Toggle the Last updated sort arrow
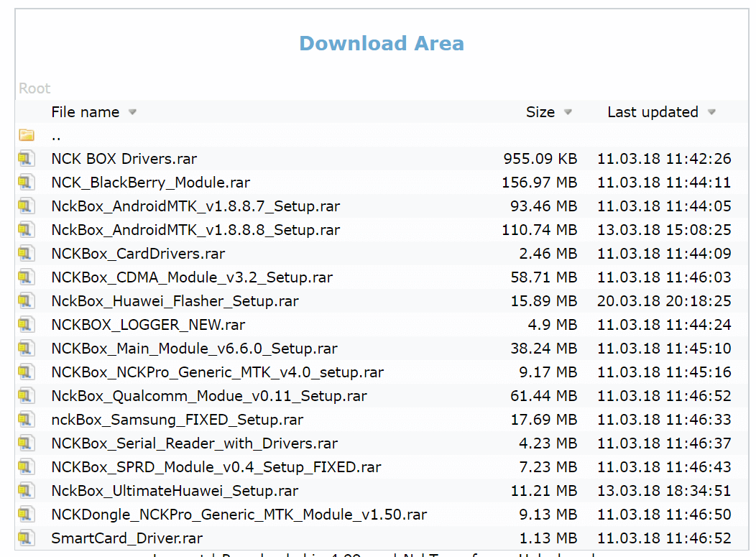Image resolution: width=756 pixels, height=557 pixels. 711,112
